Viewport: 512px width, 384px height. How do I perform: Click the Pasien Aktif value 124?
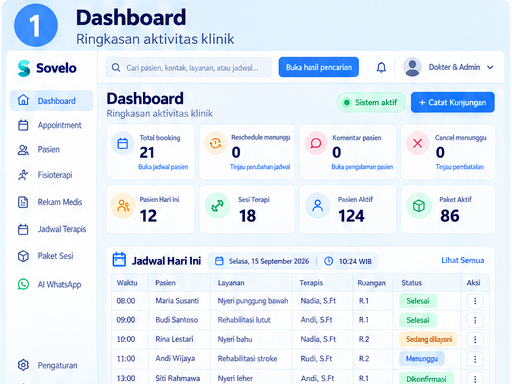[x=352, y=216]
